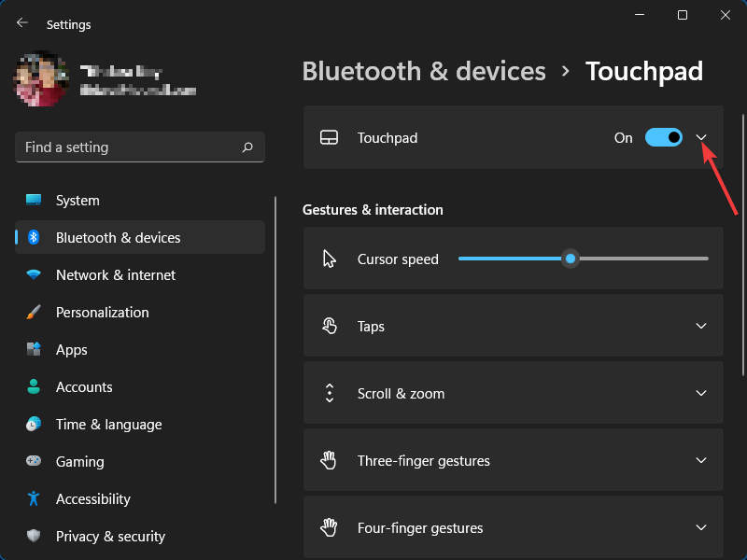
Task: Turn off the Touchpad toggle switch
Action: click(664, 137)
